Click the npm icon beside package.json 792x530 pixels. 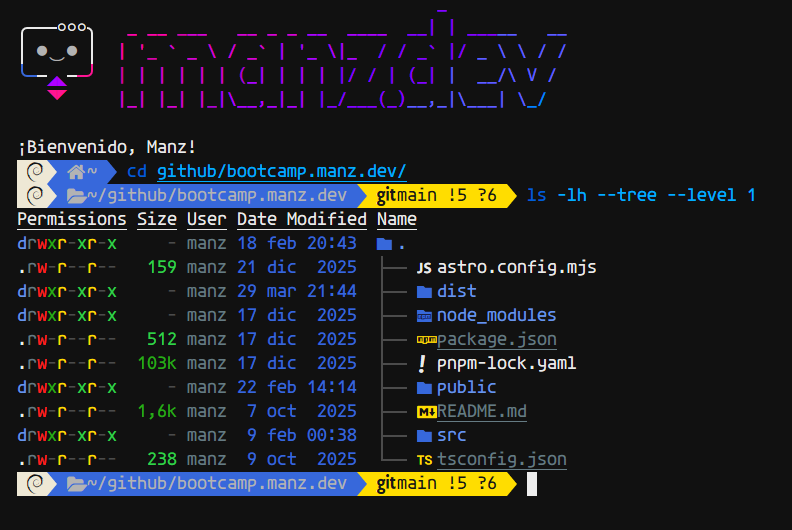pos(426,340)
